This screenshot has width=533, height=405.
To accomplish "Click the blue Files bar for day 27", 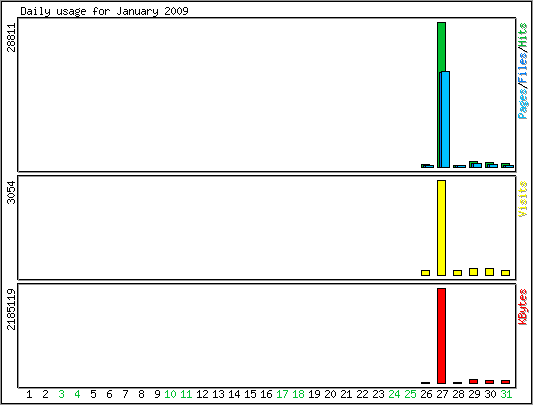I will (445, 119).
